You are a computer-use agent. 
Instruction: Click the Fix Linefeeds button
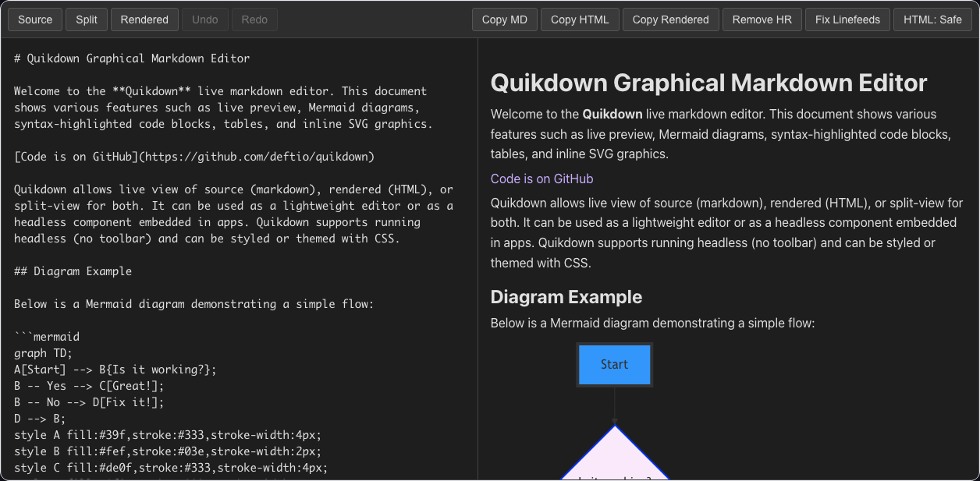coord(847,19)
